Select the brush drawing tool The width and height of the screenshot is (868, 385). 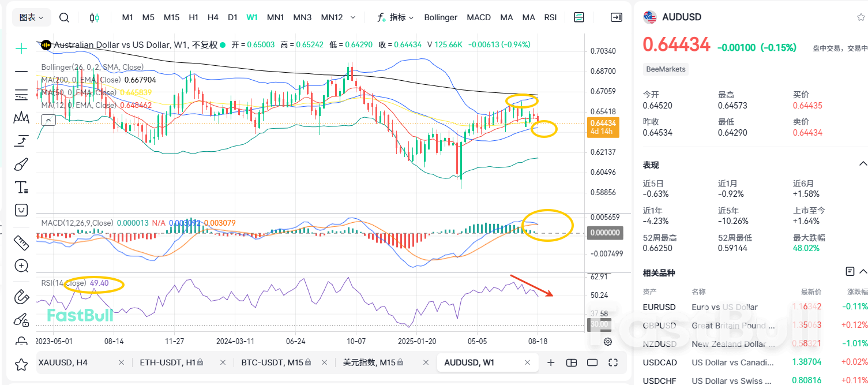click(x=21, y=163)
